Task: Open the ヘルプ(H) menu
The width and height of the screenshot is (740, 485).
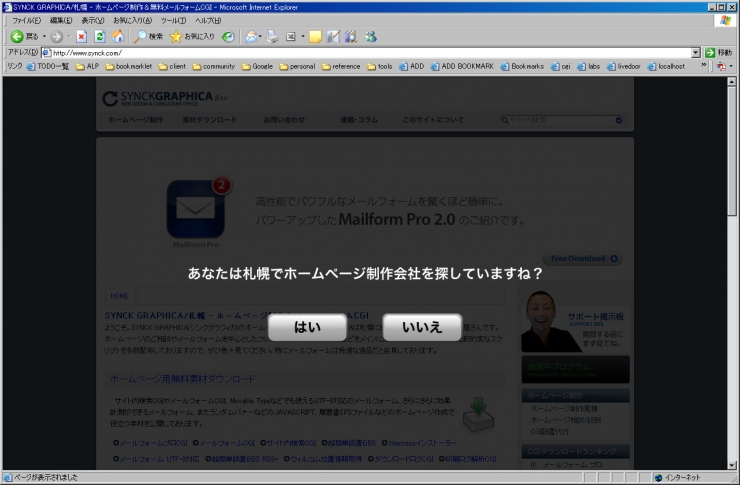Action: click(208, 20)
